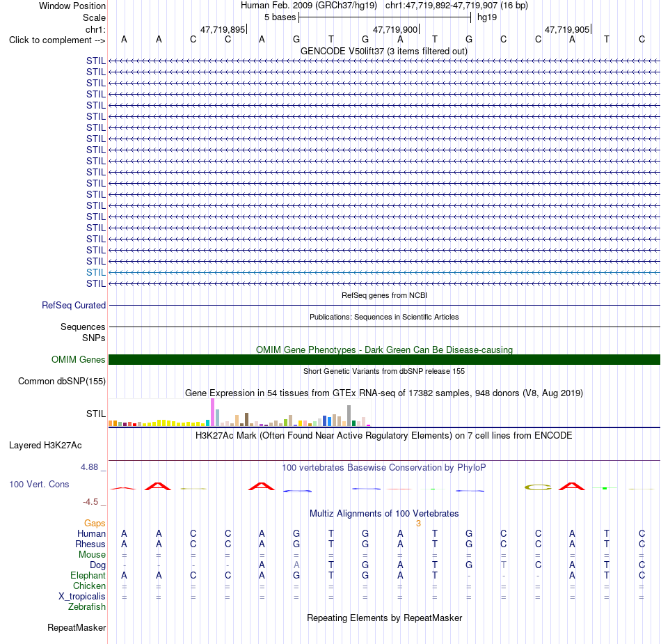Click the RefSeq Curated track label
This screenshot has width=661, height=644.
click(73, 306)
